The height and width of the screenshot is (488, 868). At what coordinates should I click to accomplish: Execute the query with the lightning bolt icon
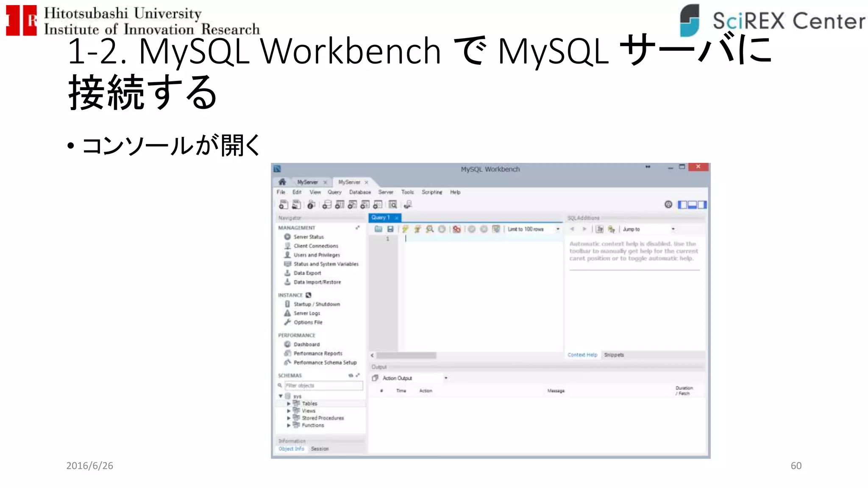(x=405, y=229)
